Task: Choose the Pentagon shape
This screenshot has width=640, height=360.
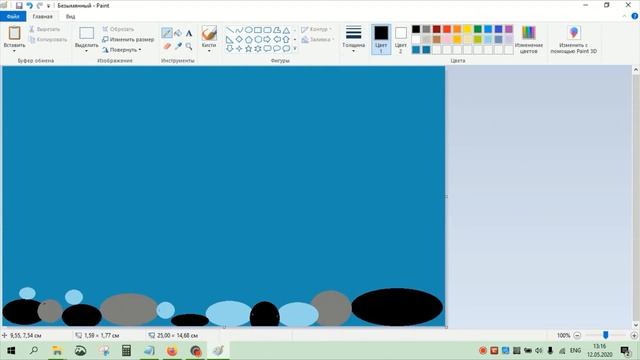Action: (249, 40)
